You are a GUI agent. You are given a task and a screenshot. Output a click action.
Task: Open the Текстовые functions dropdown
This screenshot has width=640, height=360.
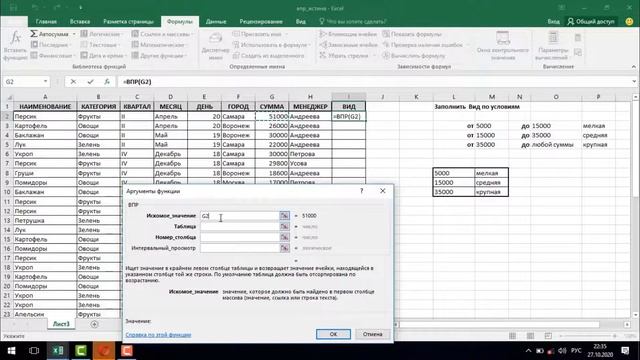(x=100, y=45)
